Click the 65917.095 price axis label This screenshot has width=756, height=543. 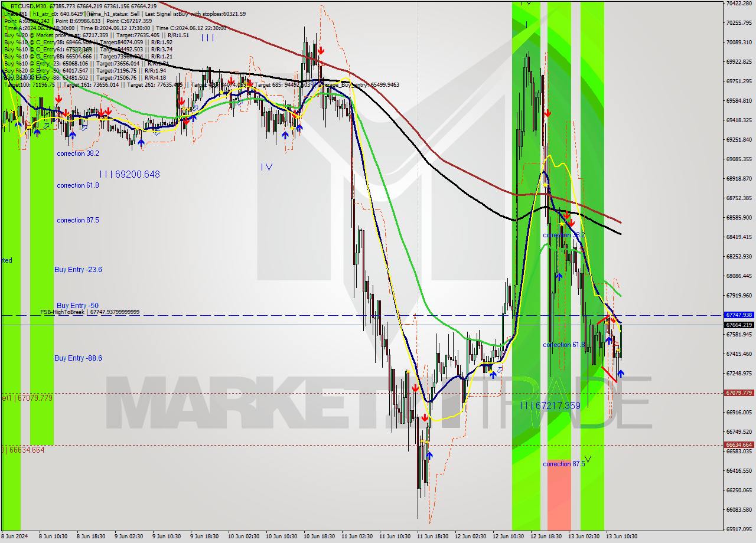739,529
